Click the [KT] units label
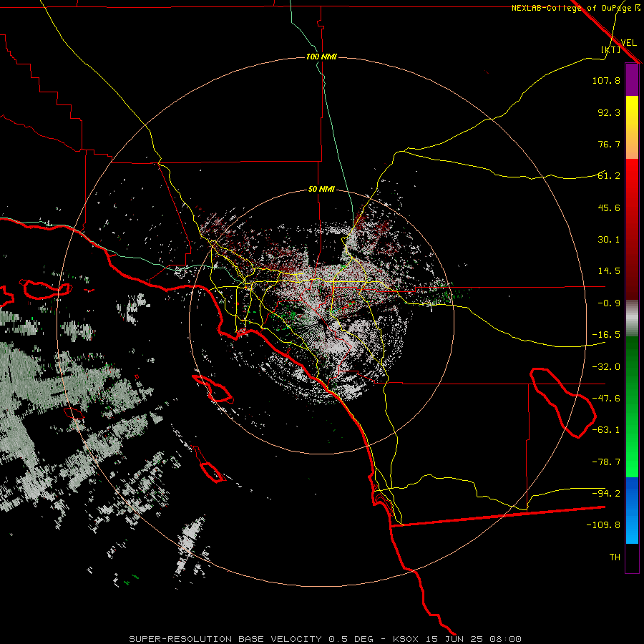644x644 pixels. point(611,49)
